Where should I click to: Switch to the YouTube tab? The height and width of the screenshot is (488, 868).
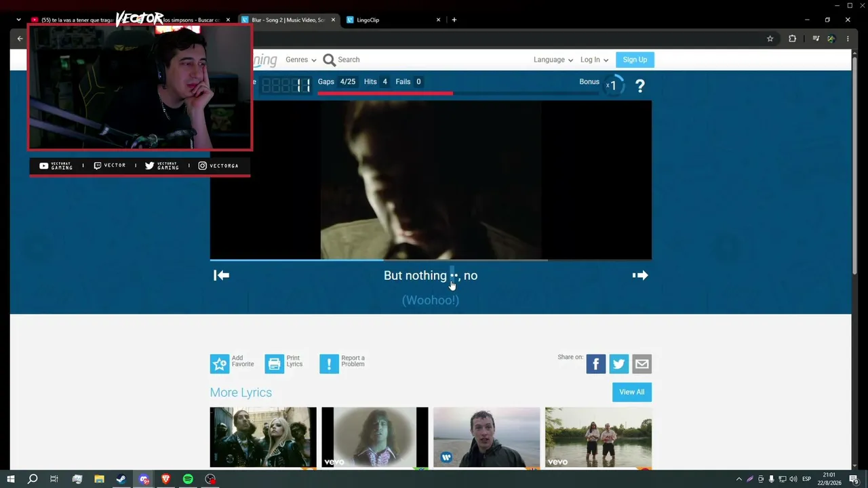(x=75, y=20)
